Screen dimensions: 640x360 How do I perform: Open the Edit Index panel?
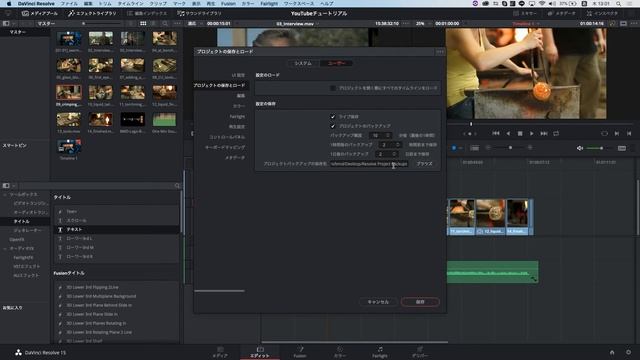(147, 13)
